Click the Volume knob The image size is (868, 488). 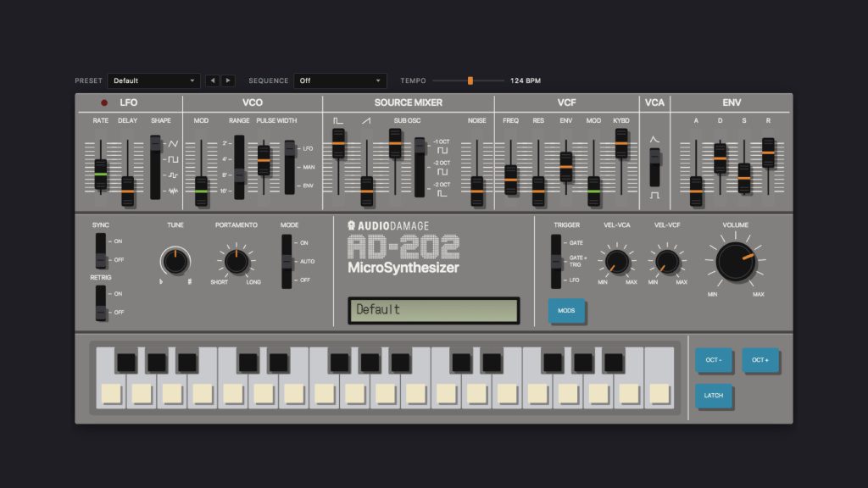[x=735, y=261]
